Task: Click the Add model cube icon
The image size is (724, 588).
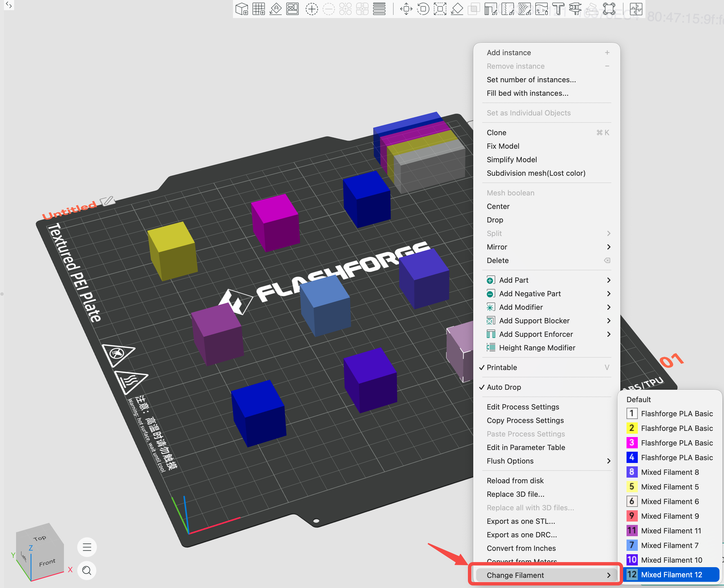Action: pyautogui.click(x=241, y=9)
